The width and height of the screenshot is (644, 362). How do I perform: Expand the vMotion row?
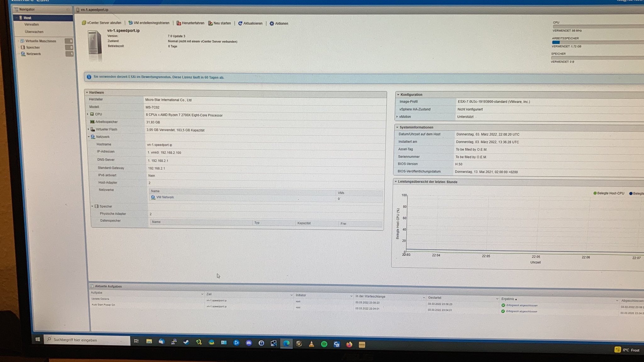[x=397, y=117]
